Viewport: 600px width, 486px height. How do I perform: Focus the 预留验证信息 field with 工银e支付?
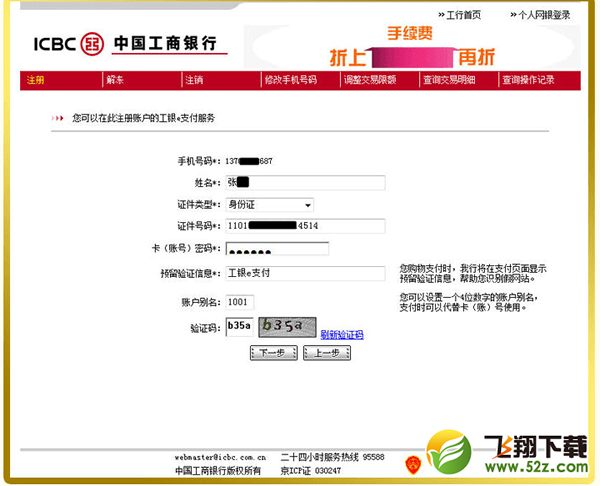(305, 273)
